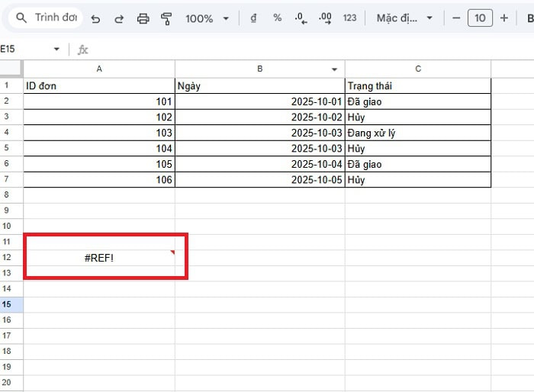The image size is (534, 392).
Task: Increase decimal places icon
Action: [325, 18]
